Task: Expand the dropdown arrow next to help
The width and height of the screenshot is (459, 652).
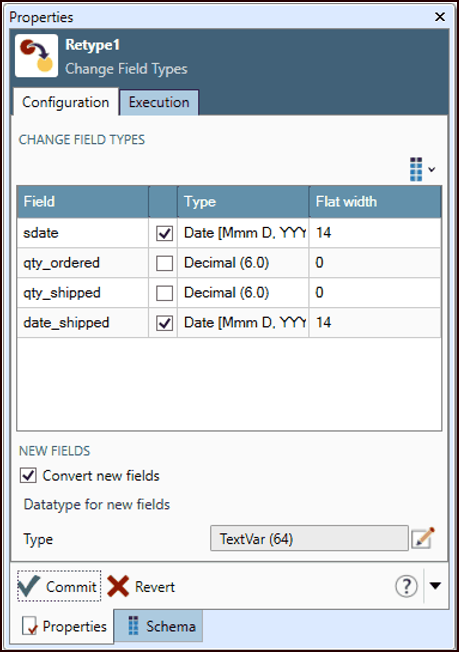Action: [x=435, y=585]
